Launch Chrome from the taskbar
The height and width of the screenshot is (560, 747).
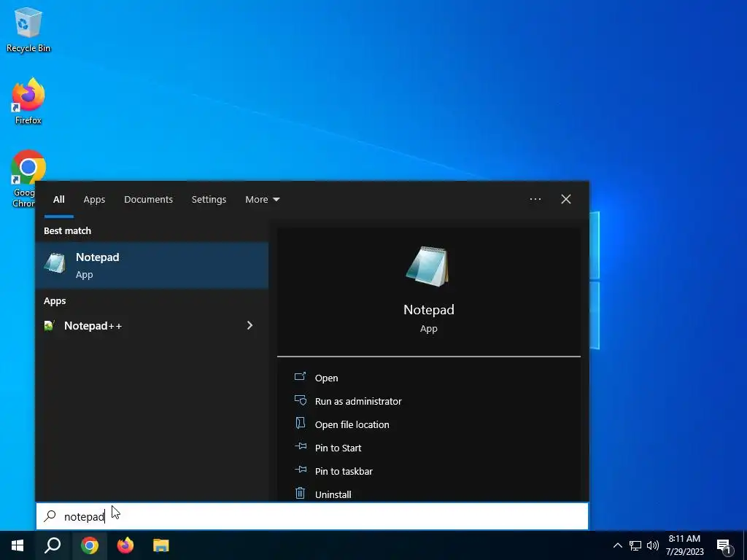[89, 545]
